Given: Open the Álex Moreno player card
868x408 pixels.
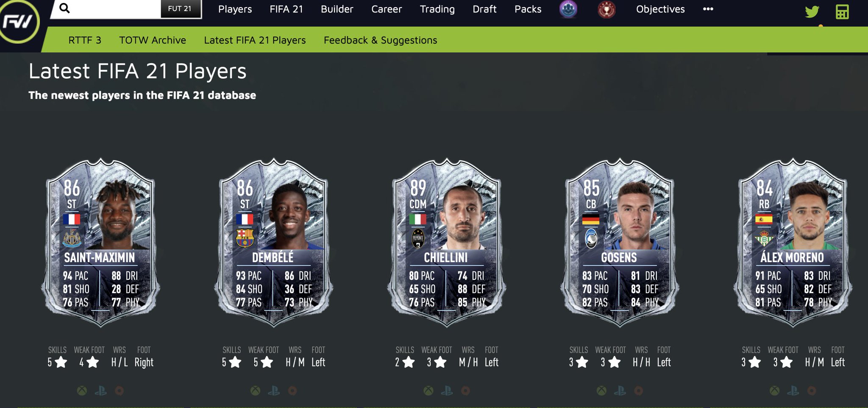Looking at the screenshot, I should click(x=793, y=243).
